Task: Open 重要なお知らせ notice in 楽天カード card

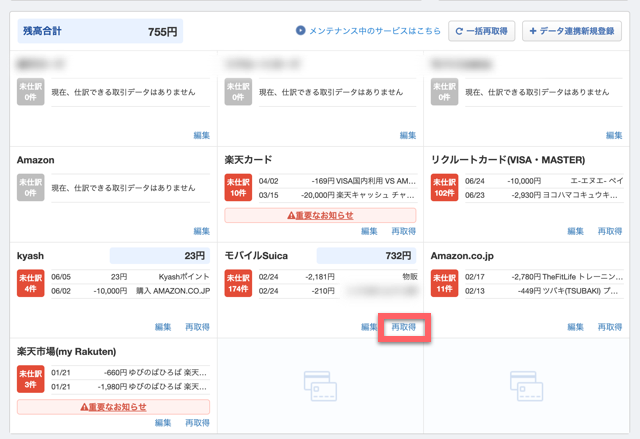Action: pyautogui.click(x=320, y=215)
